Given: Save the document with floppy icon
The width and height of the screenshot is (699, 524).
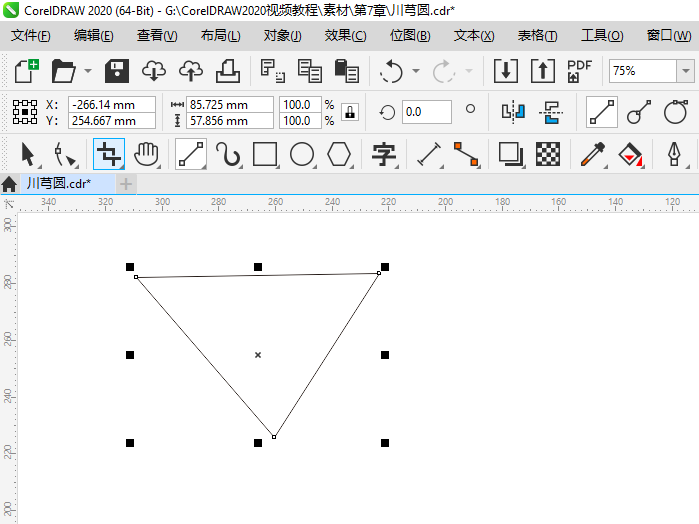Looking at the screenshot, I should click(117, 70).
